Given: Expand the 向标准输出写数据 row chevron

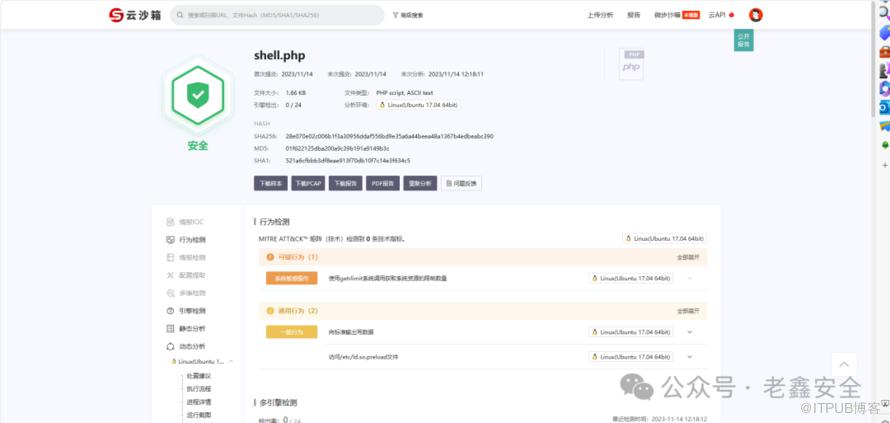Looking at the screenshot, I should click(x=690, y=332).
